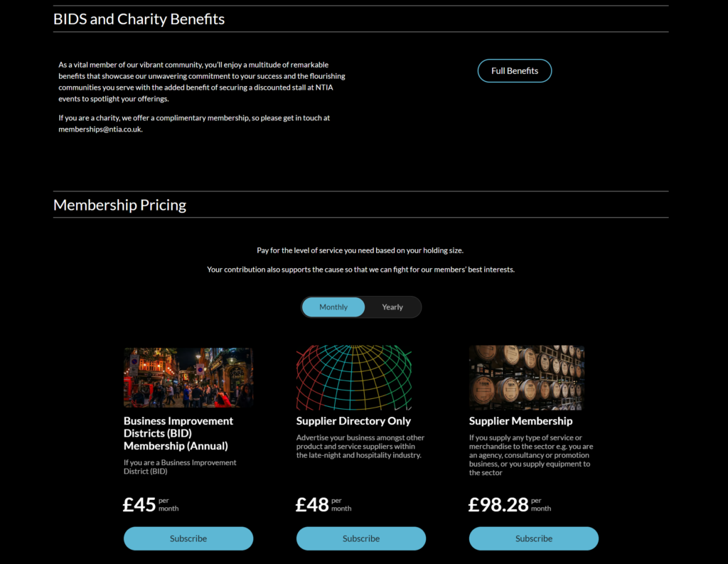This screenshot has width=728, height=564.
Task: Subscribe to Supplier Membership plan
Action: pos(533,538)
